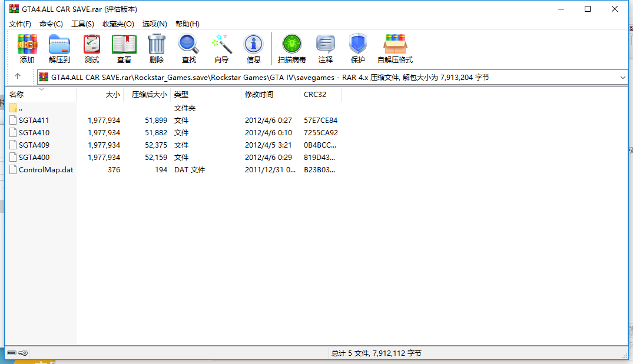Click status bar total 7,912,112 bytes text
The image size is (633, 364).
tap(376, 353)
